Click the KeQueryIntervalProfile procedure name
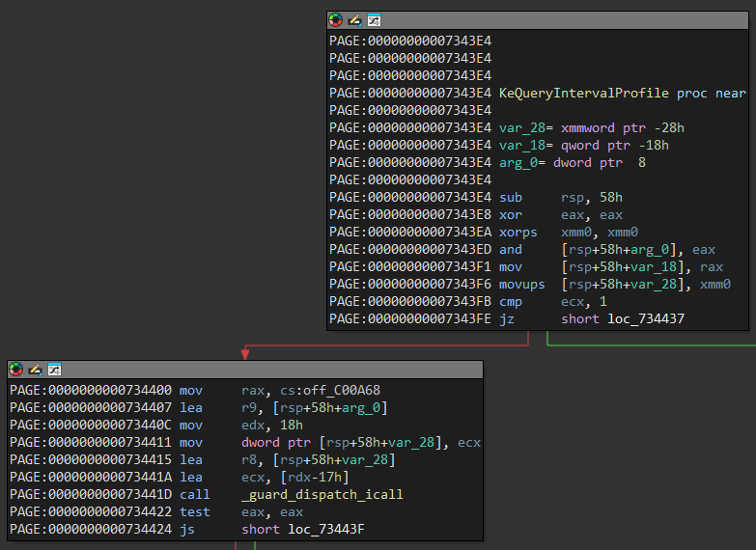This screenshot has height=550, width=756. coord(584,94)
